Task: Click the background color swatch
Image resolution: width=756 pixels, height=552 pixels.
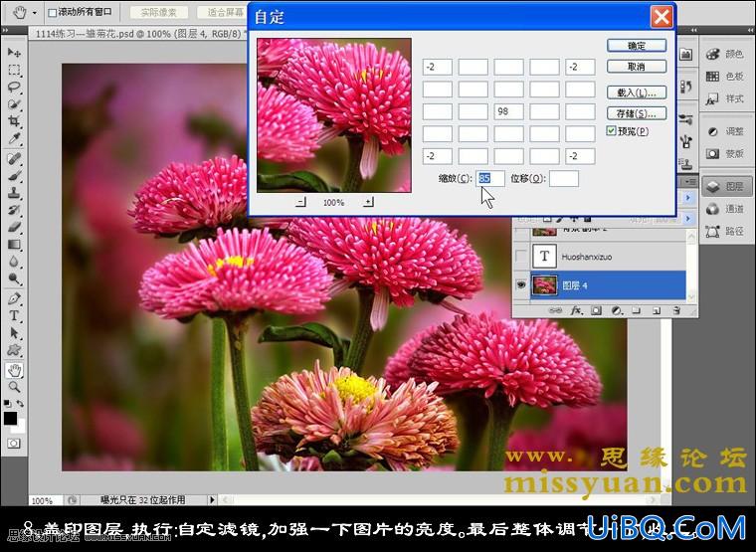Action: [x=20, y=426]
